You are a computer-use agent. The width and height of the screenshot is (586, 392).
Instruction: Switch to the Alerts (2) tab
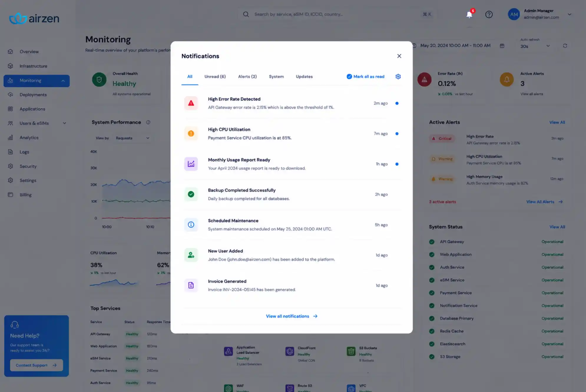[247, 77]
